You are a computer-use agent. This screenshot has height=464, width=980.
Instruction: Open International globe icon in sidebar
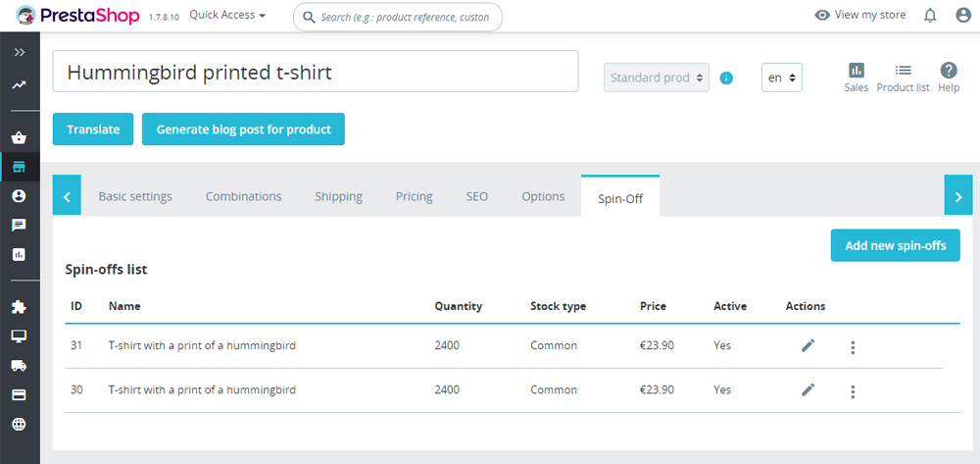pyautogui.click(x=20, y=424)
